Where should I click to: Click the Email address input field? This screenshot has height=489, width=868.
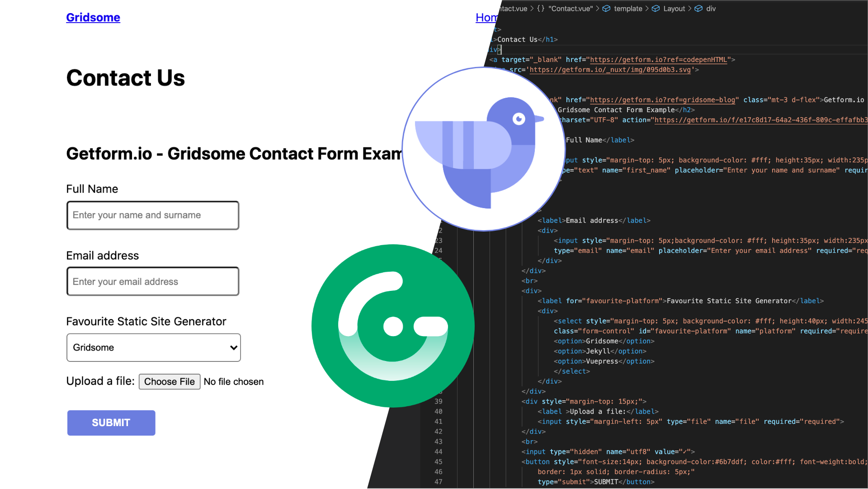(x=152, y=281)
